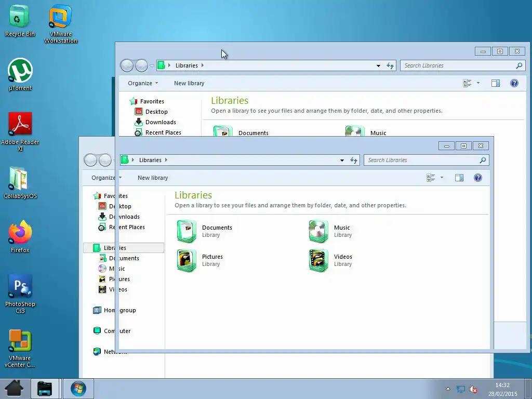Toggle the preview pane in front window
Image resolution: width=532 pixels, height=399 pixels.
click(x=459, y=178)
